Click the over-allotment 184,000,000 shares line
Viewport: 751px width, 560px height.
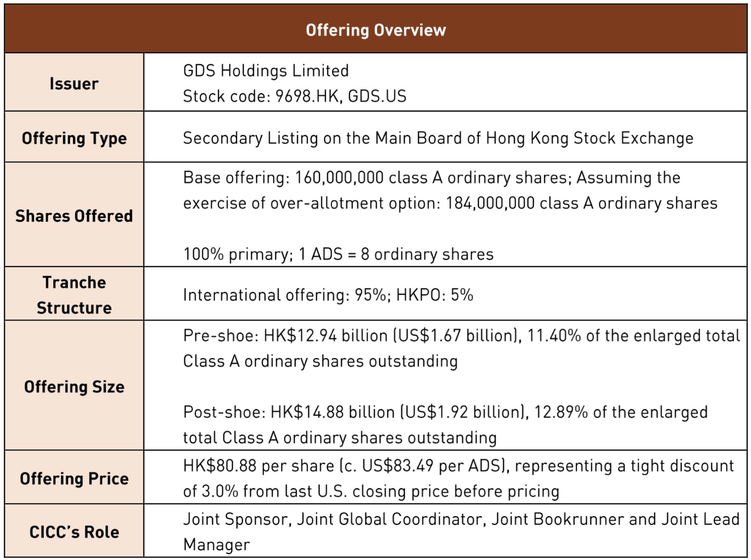click(450, 203)
